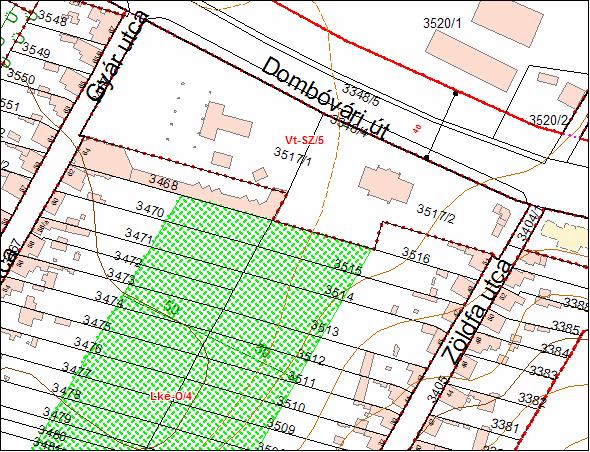Select parcel 3520/1 label
The image size is (590, 452).
pyautogui.click(x=442, y=24)
